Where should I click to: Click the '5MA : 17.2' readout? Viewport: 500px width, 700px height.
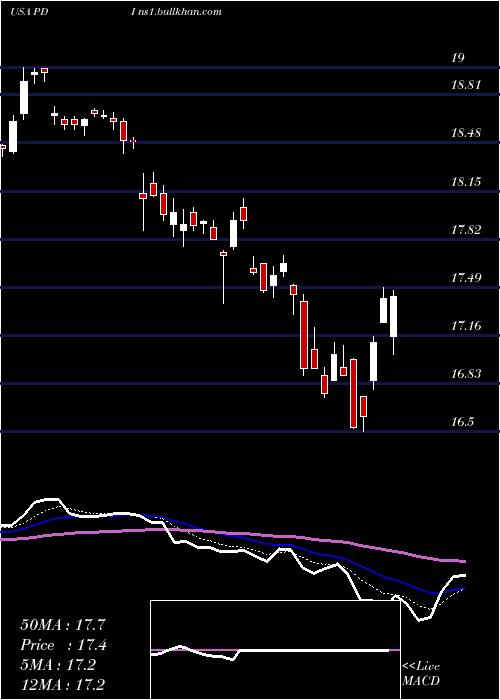(x=58, y=665)
